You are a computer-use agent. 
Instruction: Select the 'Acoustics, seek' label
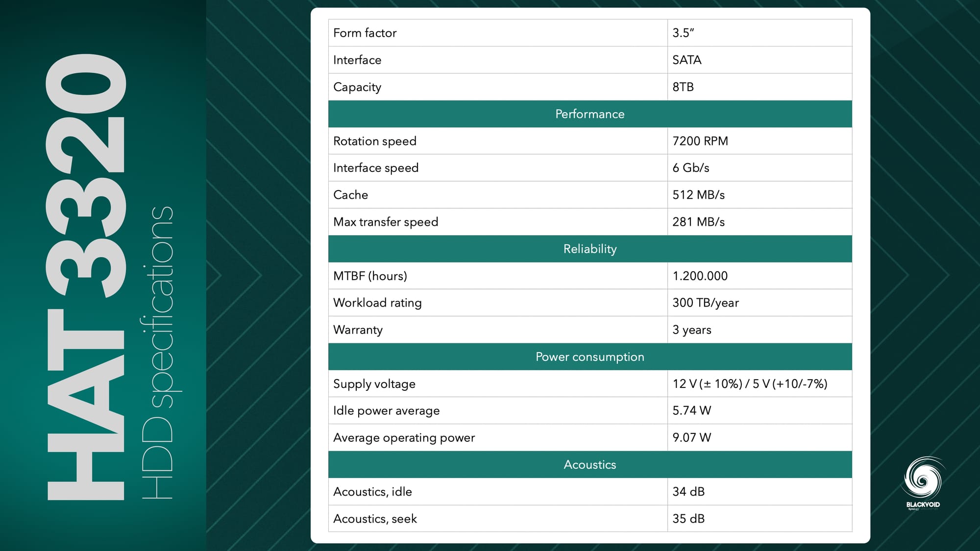[375, 519]
